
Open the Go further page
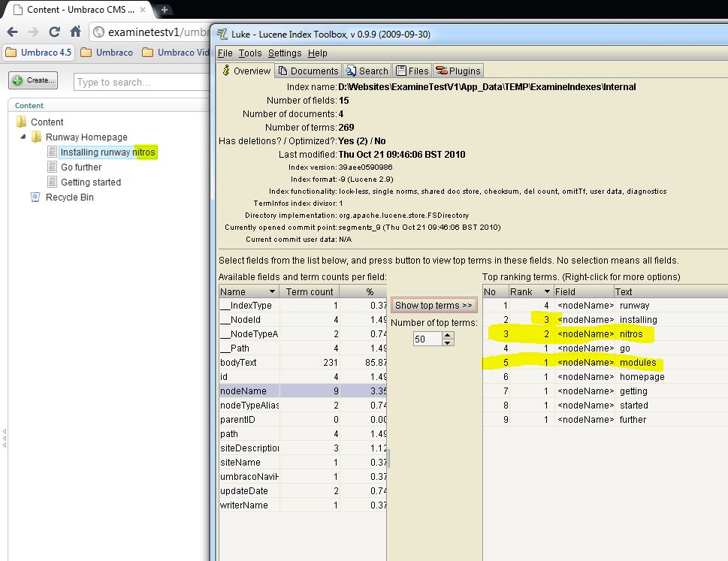81,167
